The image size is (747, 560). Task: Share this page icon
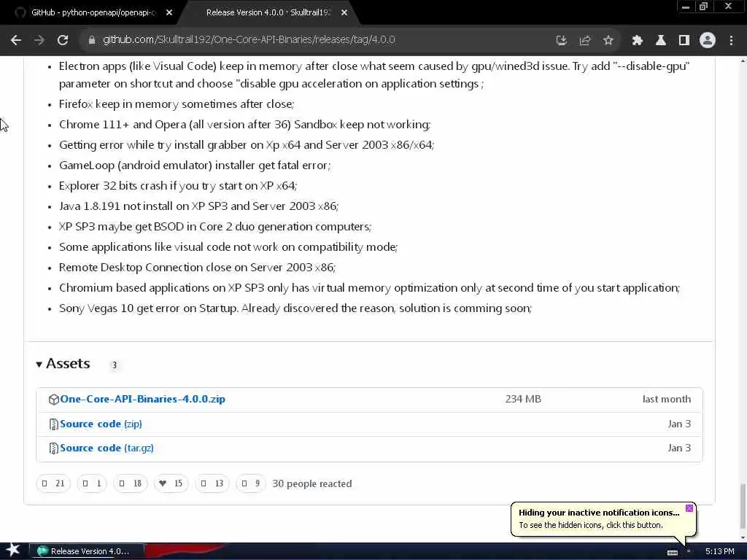tap(584, 40)
